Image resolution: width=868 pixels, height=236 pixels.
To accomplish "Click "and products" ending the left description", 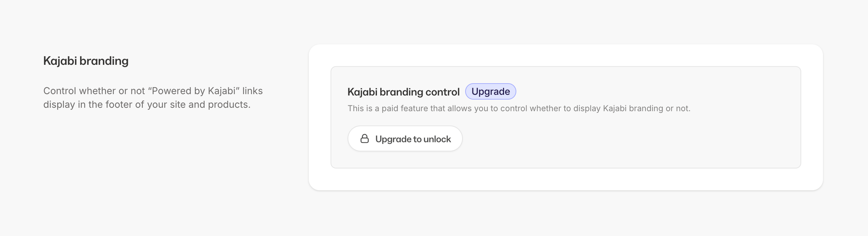I will 219,104.
